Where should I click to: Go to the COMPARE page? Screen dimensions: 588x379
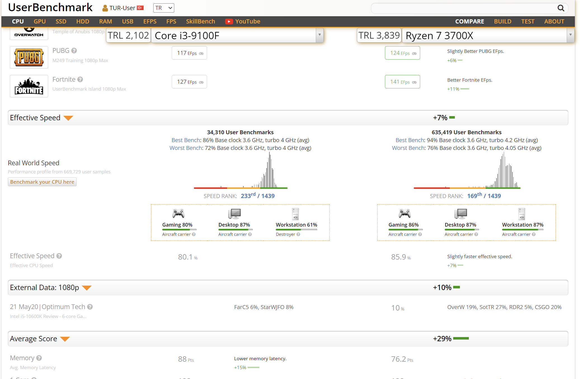[470, 22]
